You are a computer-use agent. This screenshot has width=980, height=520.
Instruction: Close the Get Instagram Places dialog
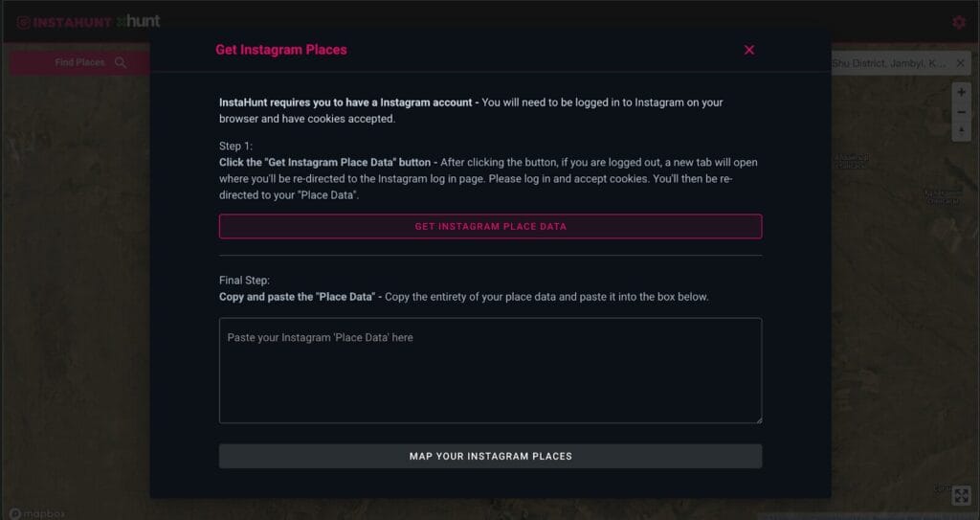pos(749,50)
